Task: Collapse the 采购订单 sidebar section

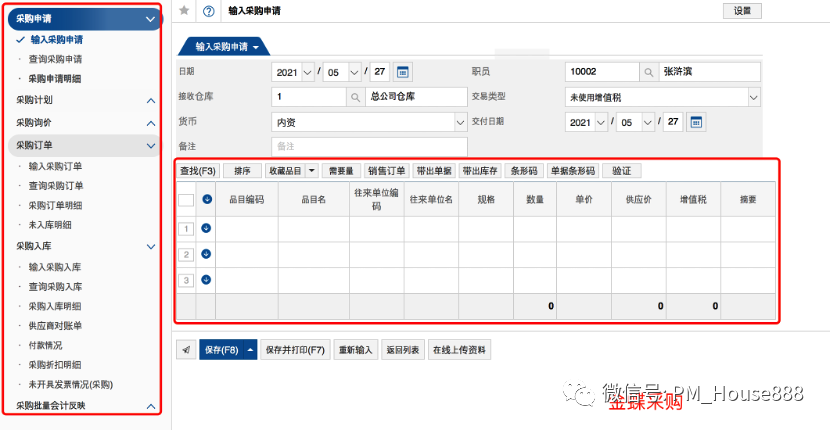Action: 150,146
